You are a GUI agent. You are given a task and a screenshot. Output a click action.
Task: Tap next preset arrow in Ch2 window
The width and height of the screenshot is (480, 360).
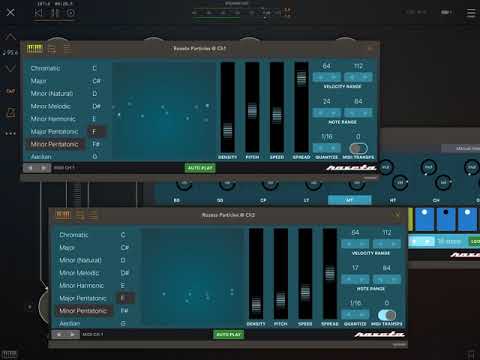(73, 334)
